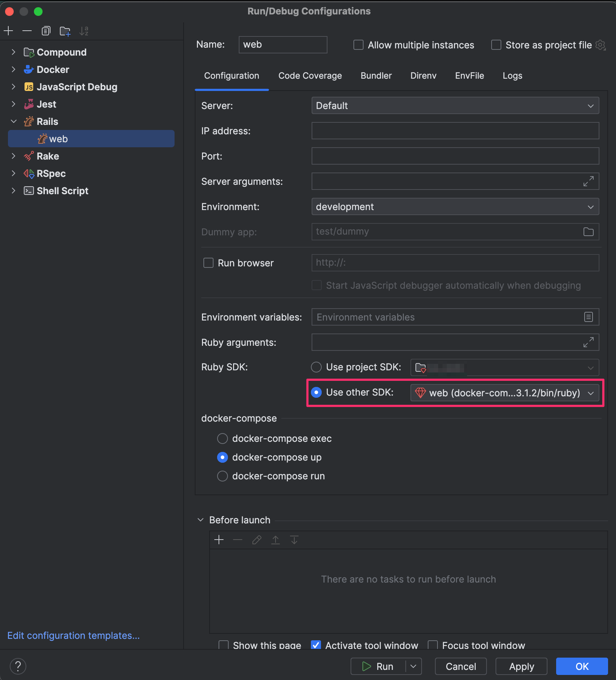
Task: Open the Environment dropdown set to development
Action: pyautogui.click(x=455, y=206)
